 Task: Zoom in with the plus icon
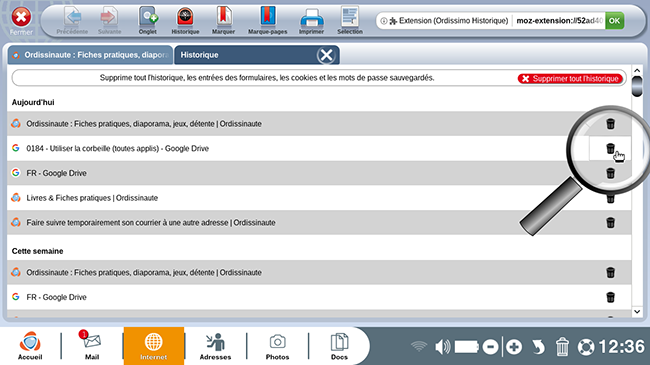(514, 347)
